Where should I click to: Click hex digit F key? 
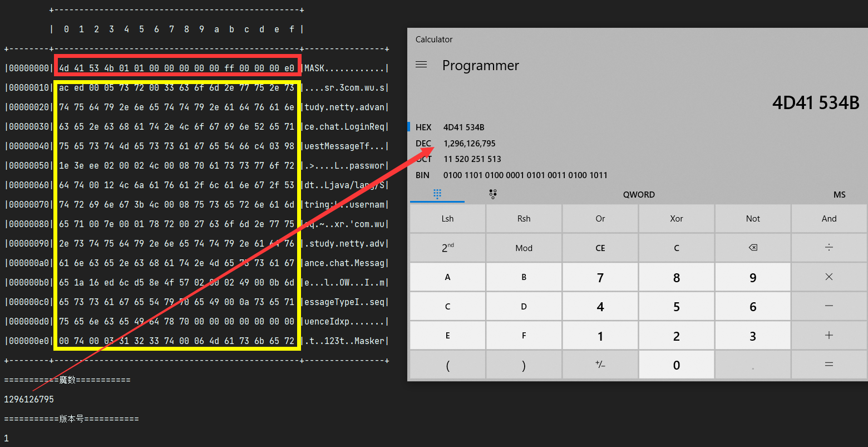[x=524, y=336]
